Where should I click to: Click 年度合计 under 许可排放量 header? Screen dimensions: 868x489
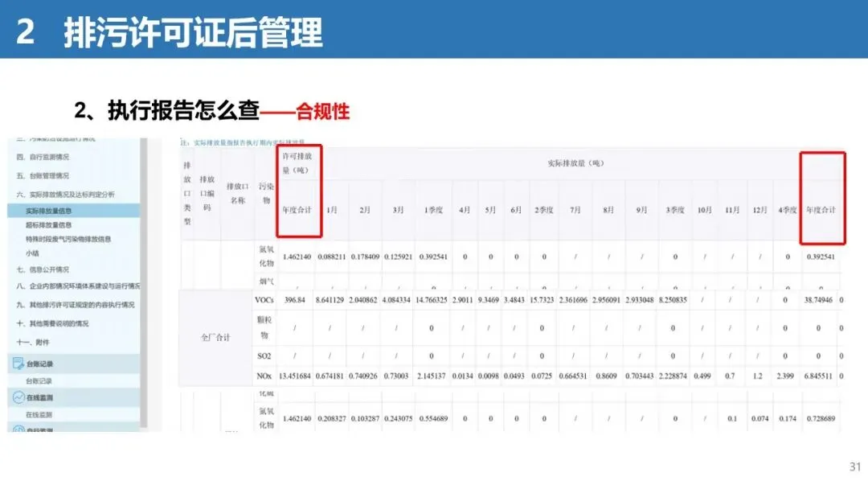pyautogui.click(x=297, y=210)
